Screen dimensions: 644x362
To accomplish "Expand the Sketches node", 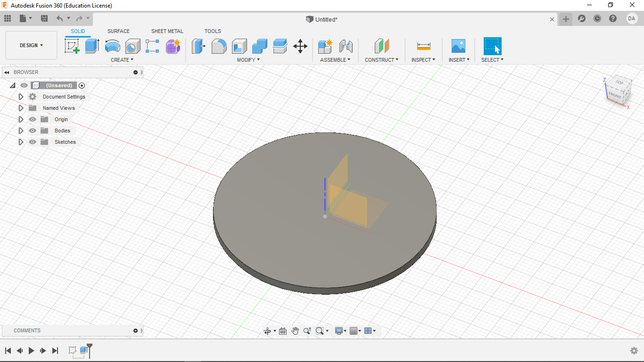I will tap(21, 142).
